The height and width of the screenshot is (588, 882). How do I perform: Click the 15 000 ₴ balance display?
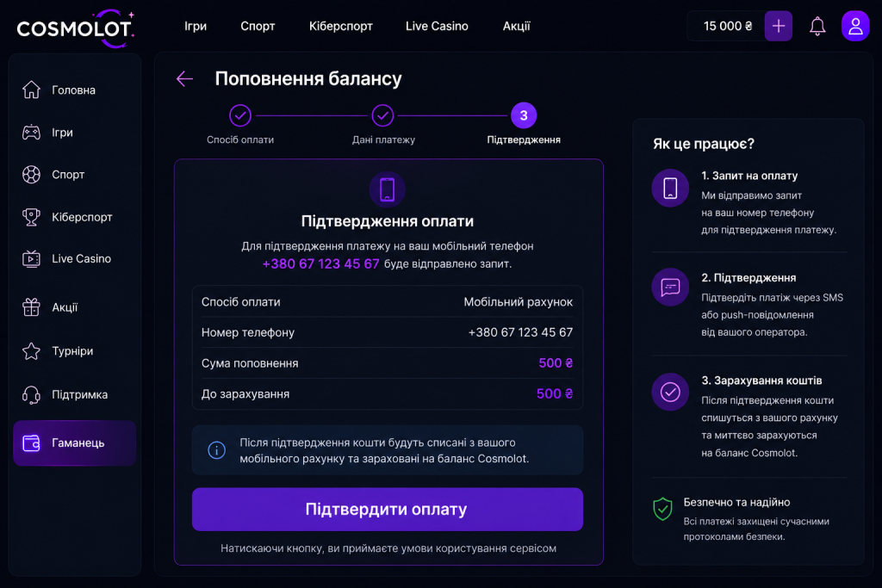point(727,26)
